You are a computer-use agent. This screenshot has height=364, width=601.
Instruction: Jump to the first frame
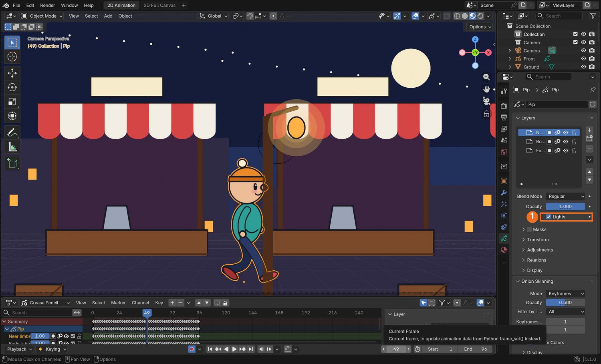[210, 349]
